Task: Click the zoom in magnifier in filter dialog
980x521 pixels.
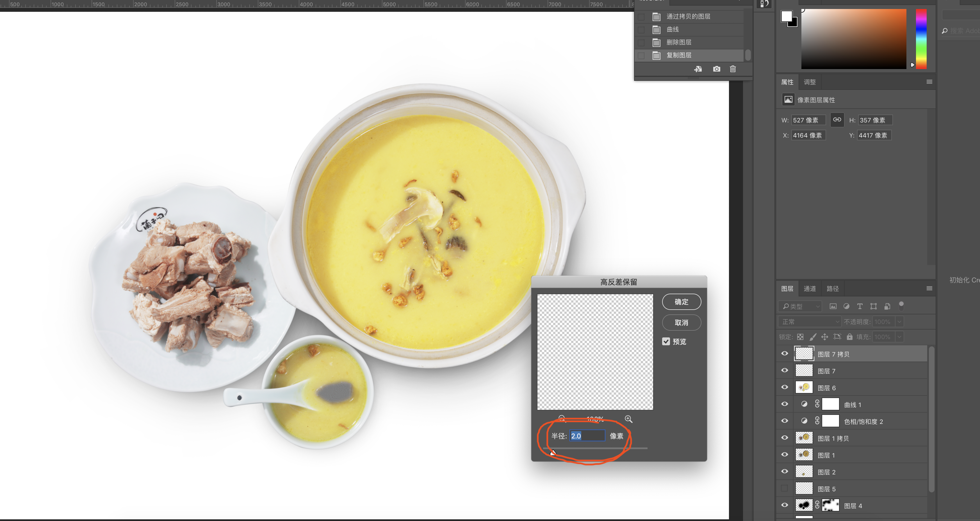Action: 628,419
